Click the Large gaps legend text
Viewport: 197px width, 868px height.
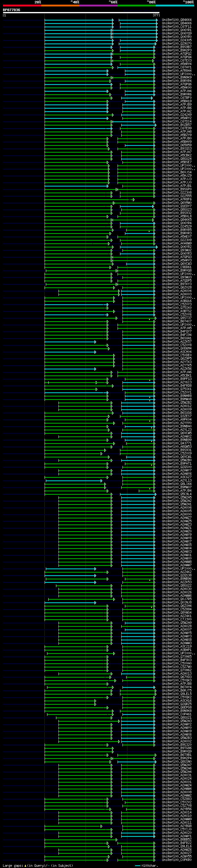point(13,865)
